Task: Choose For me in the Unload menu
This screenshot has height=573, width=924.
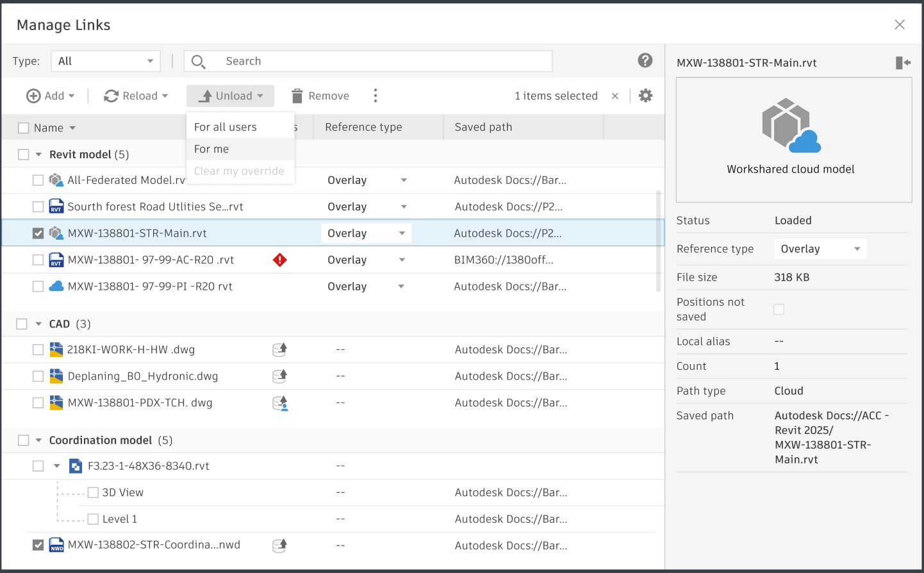Action: tap(211, 149)
